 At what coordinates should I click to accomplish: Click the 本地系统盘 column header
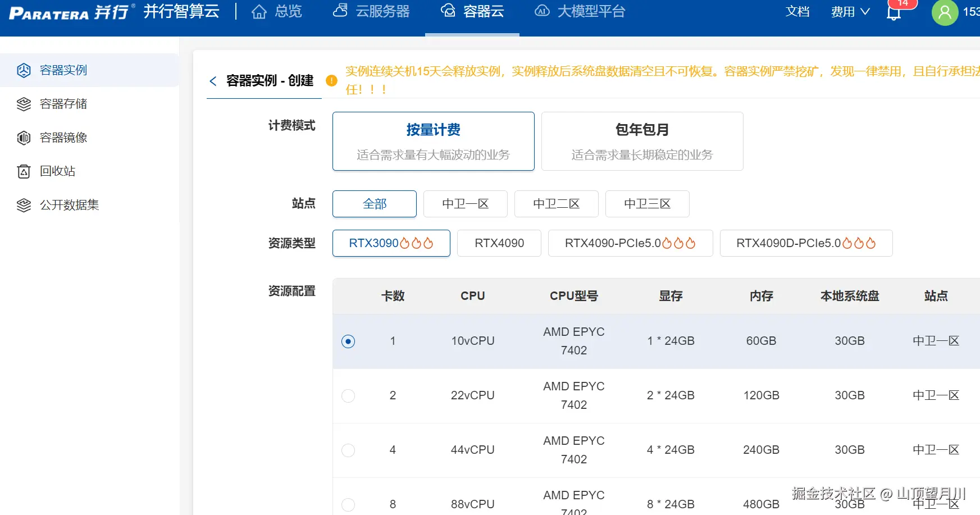coord(850,296)
